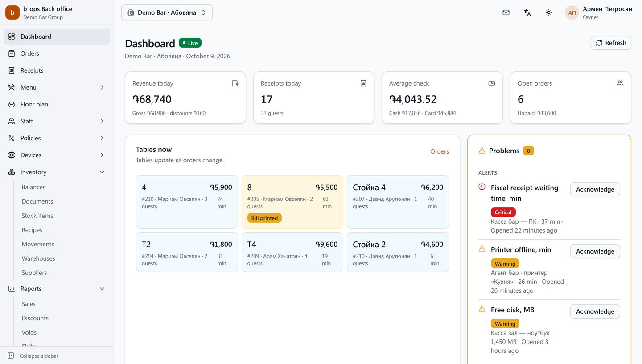Screen dimensions: 642x364
Task: Click the Average check banknote icon
Action: point(492,83)
